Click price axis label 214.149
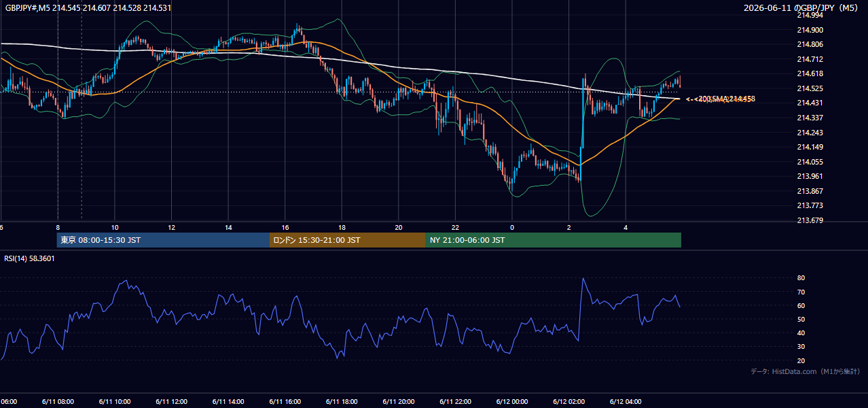The width and height of the screenshot is (868, 408). click(x=809, y=147)
